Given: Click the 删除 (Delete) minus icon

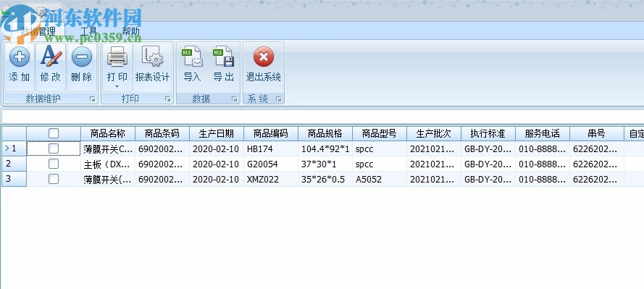Looking at the screenshot, I should [82, 56].
